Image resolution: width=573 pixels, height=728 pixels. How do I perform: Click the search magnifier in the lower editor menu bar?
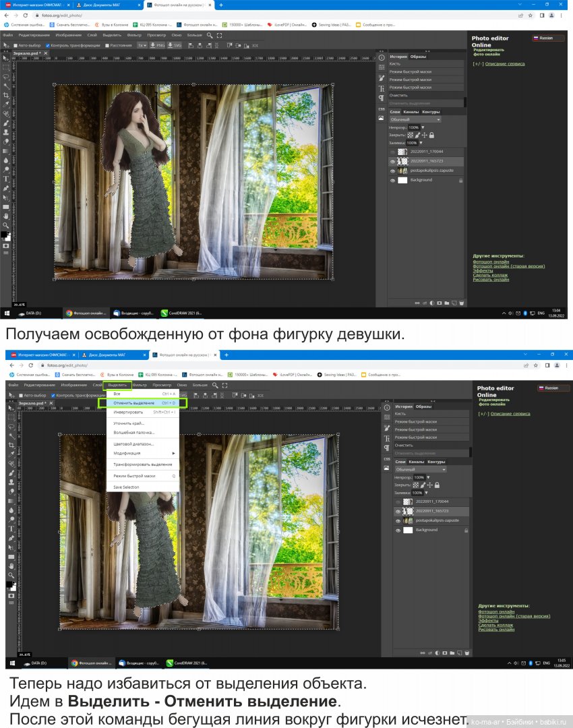pos(216,385)
